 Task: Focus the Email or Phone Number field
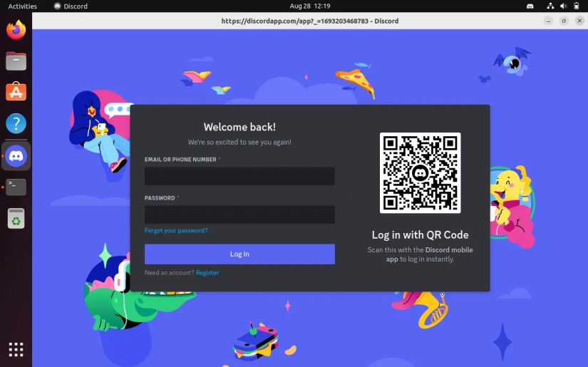pos(239,176)
